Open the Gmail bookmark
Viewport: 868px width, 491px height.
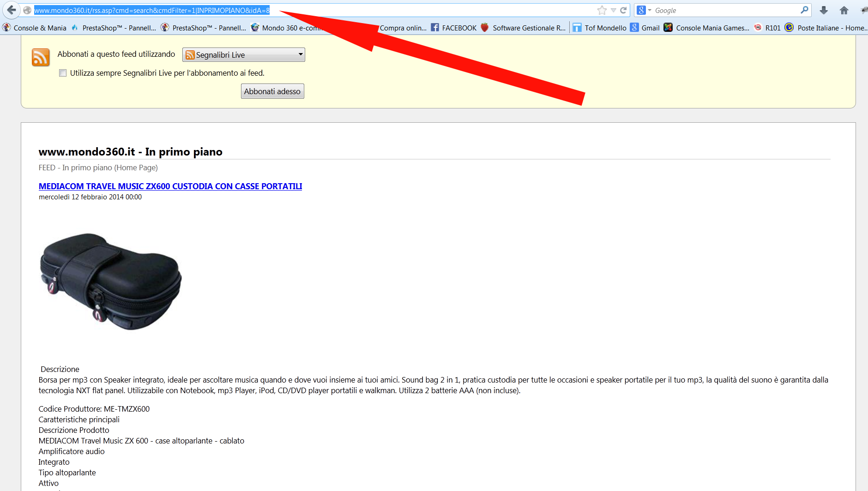pos(645,28)
